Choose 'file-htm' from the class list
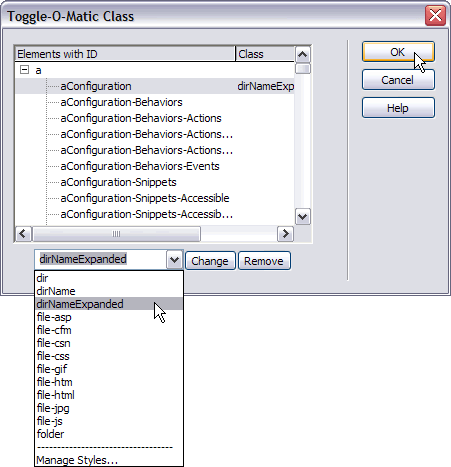The image size is (451, 467). click(x=109, y=382)
